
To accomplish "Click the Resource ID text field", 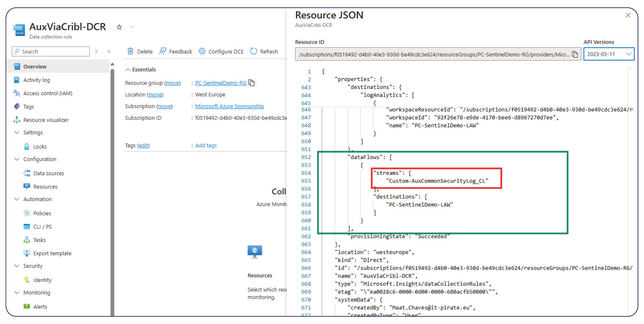I will (438, 54).
